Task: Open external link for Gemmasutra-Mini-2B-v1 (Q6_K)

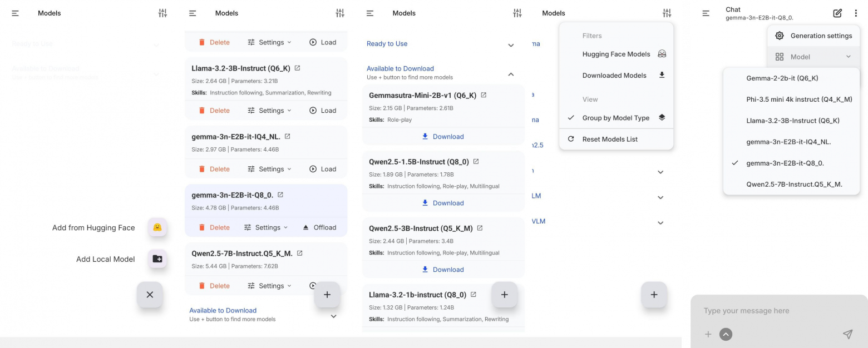Action: (484, 95)
